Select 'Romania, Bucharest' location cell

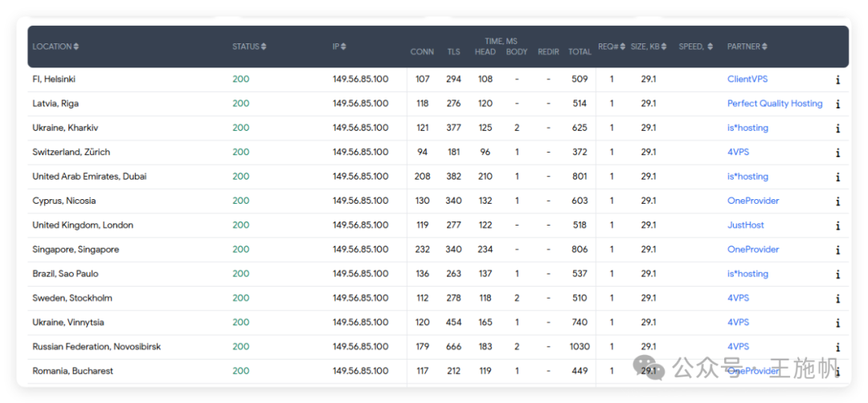click(x=72, y=371)
